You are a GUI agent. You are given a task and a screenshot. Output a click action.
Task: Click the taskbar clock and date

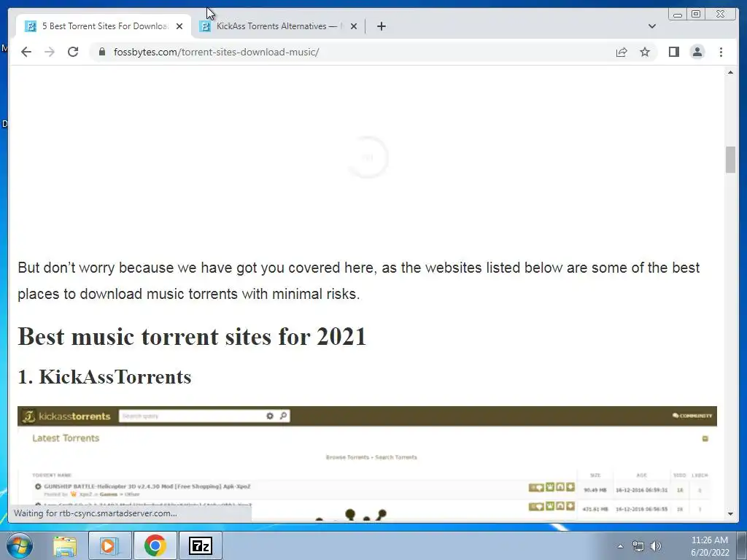click(x=710, y=546)
